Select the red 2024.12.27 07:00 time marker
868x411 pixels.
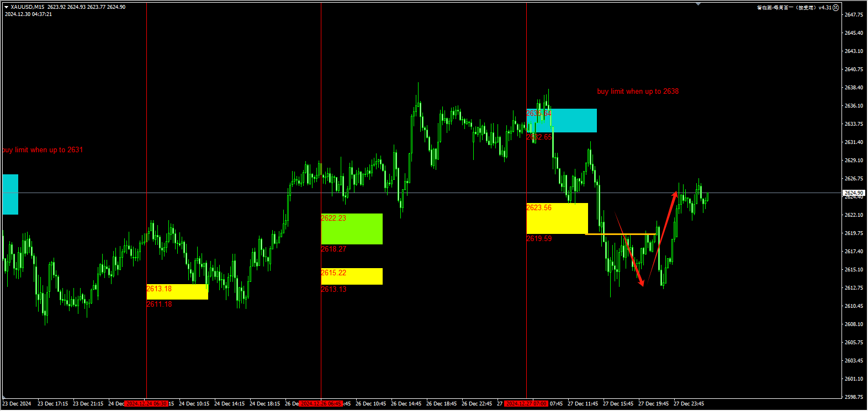coord(526,404)
